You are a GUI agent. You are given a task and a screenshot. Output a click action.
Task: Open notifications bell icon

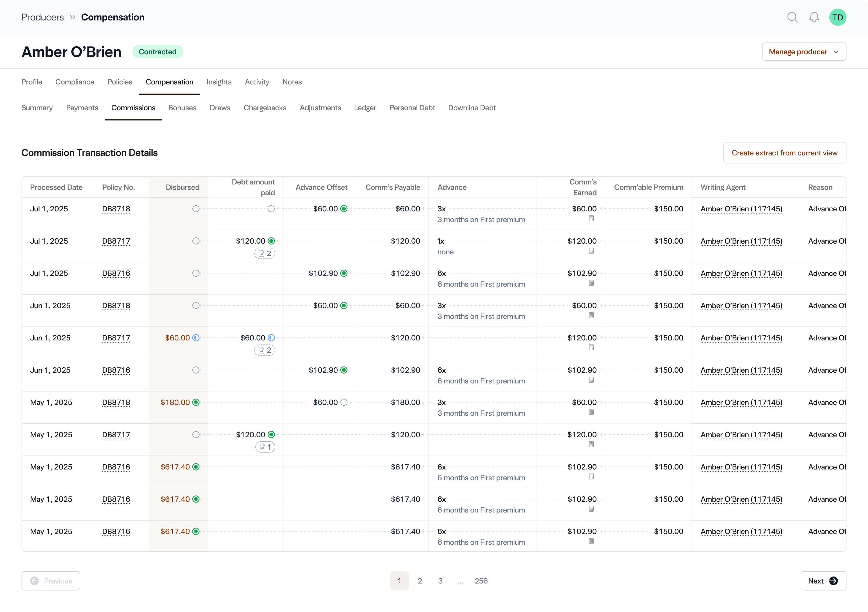(x=814, y=17)
